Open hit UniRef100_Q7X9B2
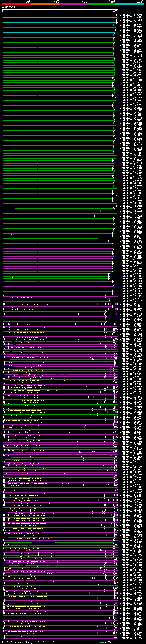146x644 pixels. click(x=131, y=20)
